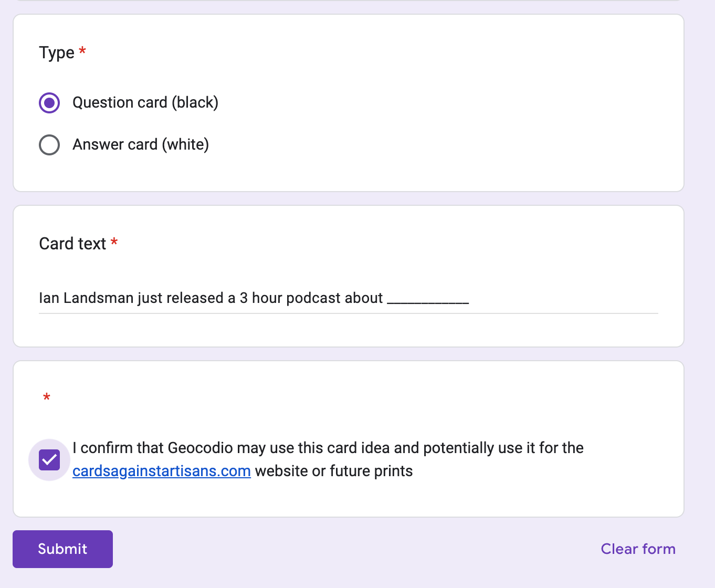Place cursor at the underscore blank in card text

428,299
